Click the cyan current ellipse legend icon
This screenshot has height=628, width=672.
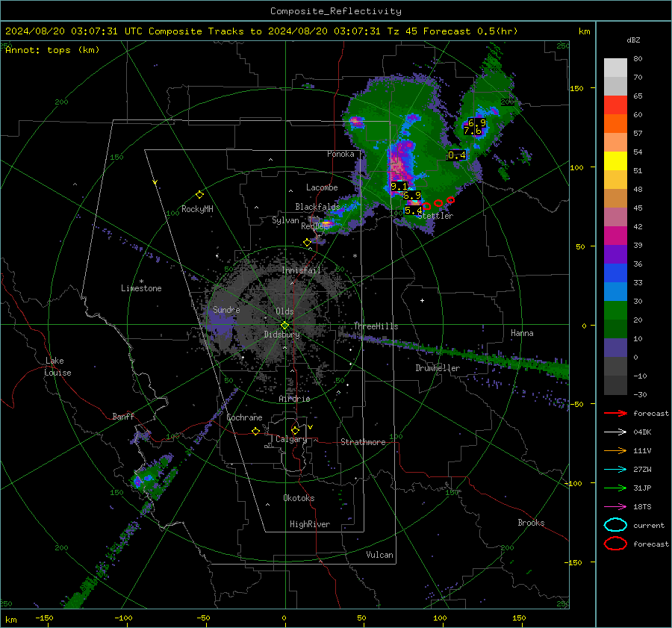coord(615,525)
